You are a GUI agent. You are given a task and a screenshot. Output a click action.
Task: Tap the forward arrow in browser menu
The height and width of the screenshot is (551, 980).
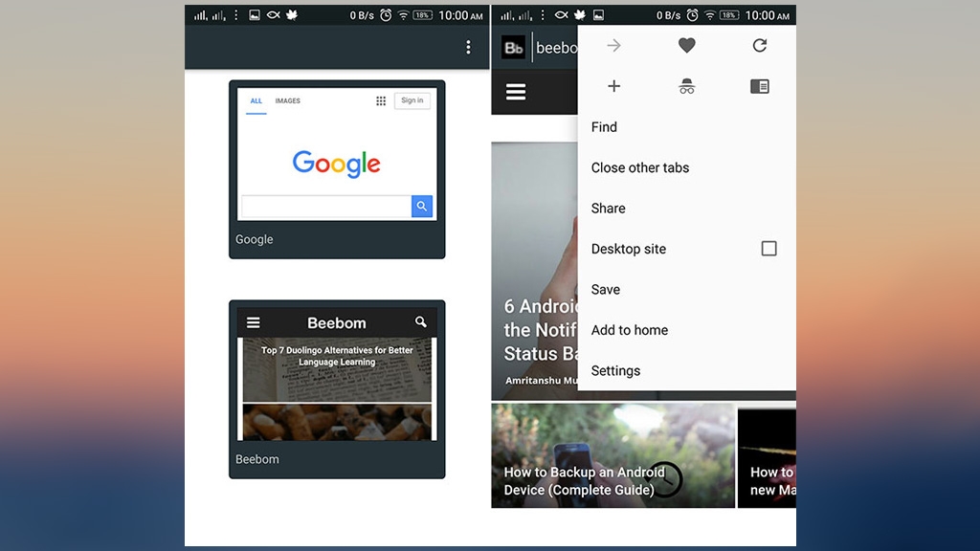click(x=613, y=46)
